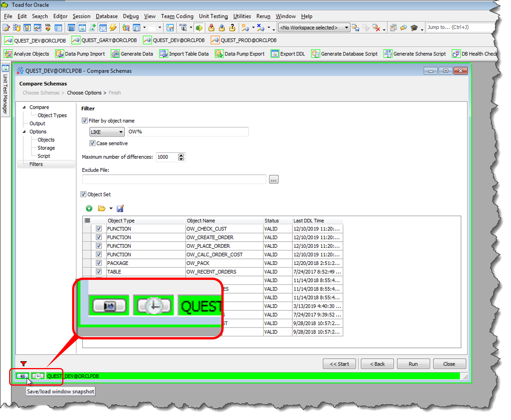Uncheck the OW_CHECK_CUST row checkbox
The image size is (511, 420).
(x=99, y=229)
